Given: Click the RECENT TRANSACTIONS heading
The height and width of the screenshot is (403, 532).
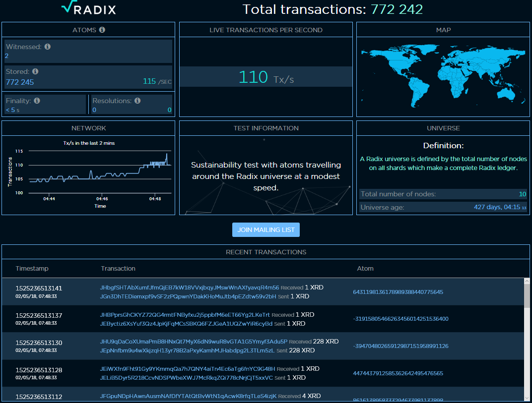Looking at the screenshot, I should [266, 252].
